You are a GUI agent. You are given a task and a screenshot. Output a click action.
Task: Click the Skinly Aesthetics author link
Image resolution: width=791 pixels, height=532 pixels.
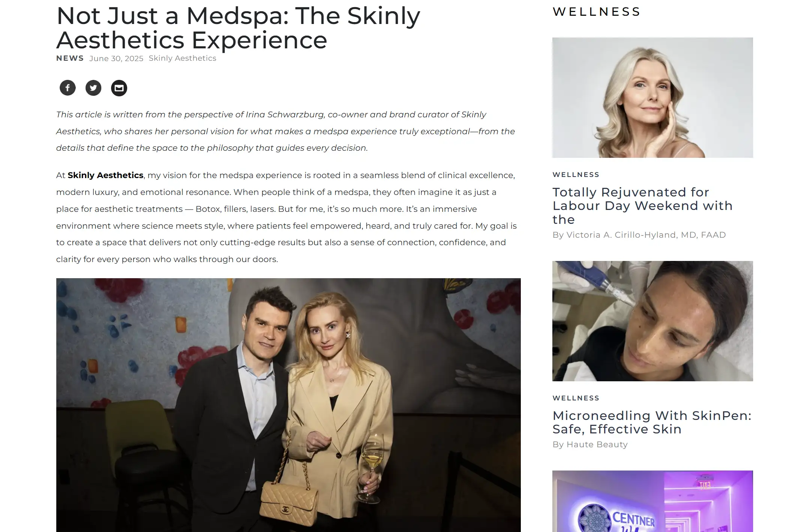pos(182,58)
